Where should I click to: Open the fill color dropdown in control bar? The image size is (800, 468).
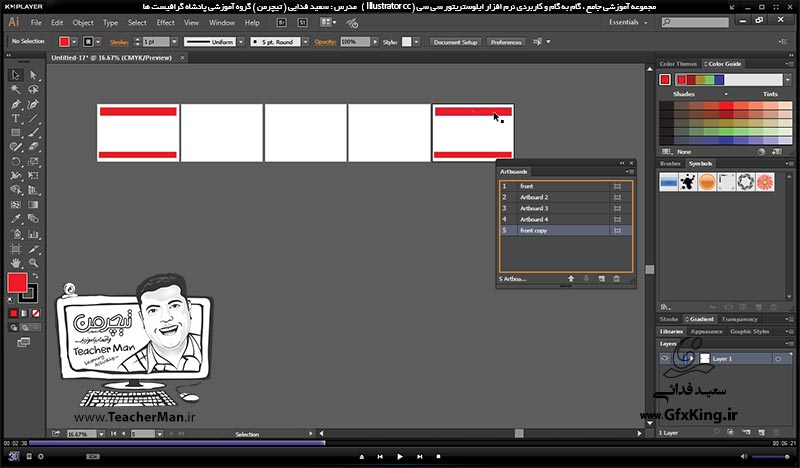coord(74,42)
